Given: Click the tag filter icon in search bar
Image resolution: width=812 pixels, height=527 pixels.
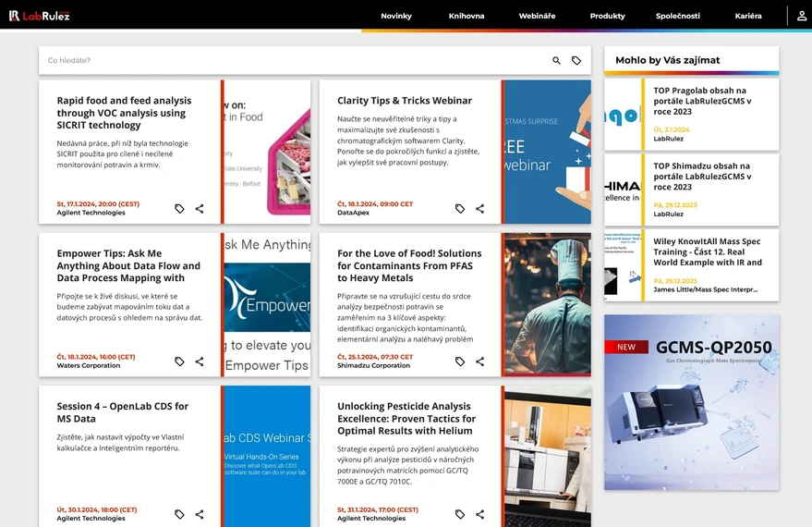Looking at the screenshot, I should (x=576, y=61).
